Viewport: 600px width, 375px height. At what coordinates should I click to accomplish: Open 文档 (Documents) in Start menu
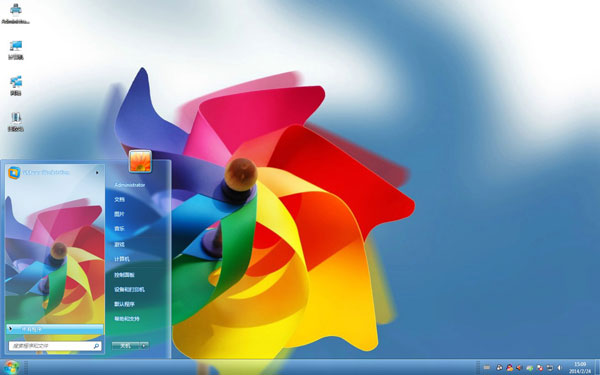click(119, 199)
